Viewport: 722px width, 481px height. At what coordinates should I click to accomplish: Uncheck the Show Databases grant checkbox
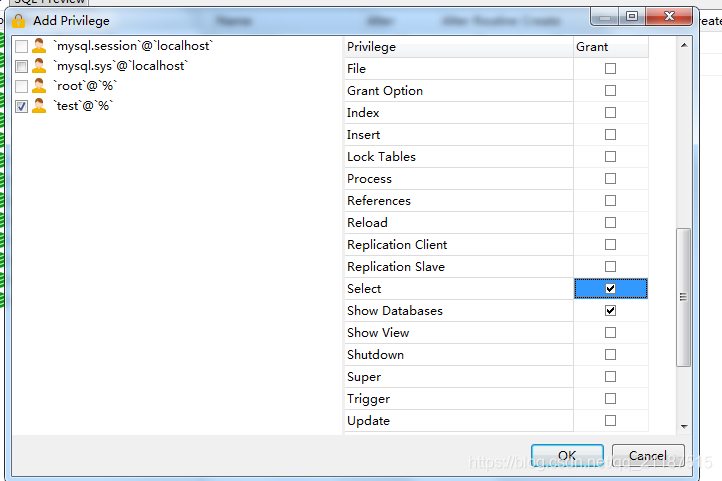point(610,311)
